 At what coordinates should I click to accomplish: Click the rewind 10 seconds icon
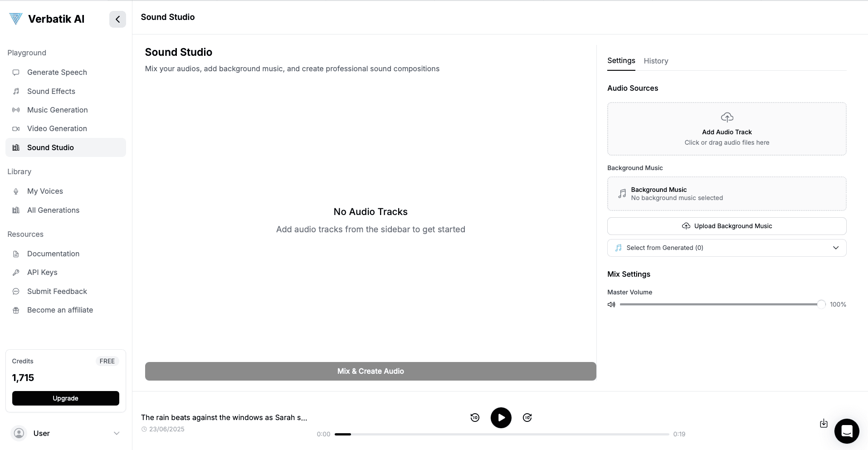[475, 417]
